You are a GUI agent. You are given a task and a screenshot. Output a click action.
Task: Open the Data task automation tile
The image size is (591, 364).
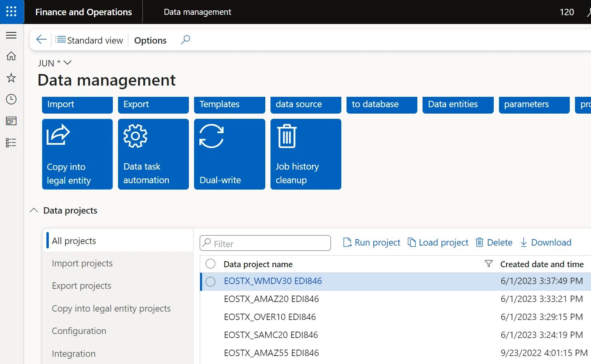[153, 154]
